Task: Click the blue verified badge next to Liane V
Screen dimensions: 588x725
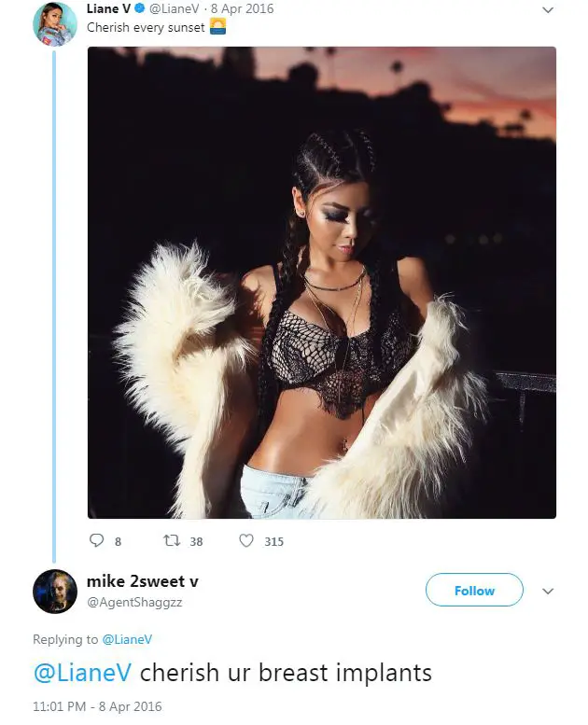Action: tap(140, 8)
